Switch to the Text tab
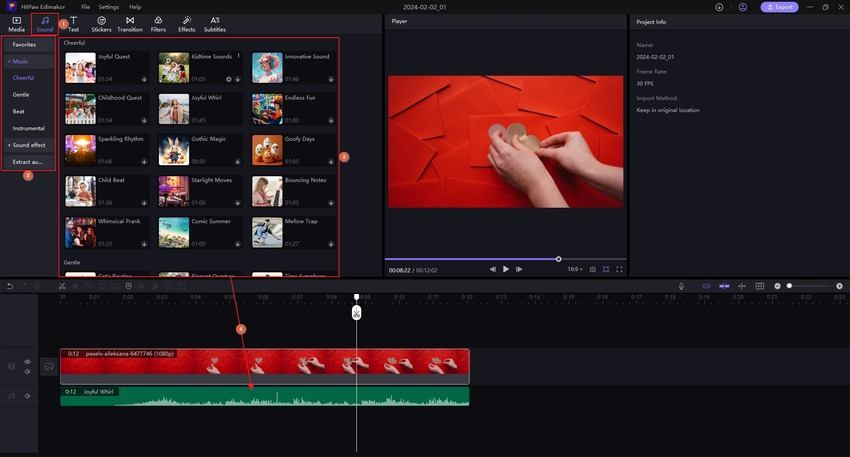Viewport: 850px width, 457px height. [x=73, y=24]
